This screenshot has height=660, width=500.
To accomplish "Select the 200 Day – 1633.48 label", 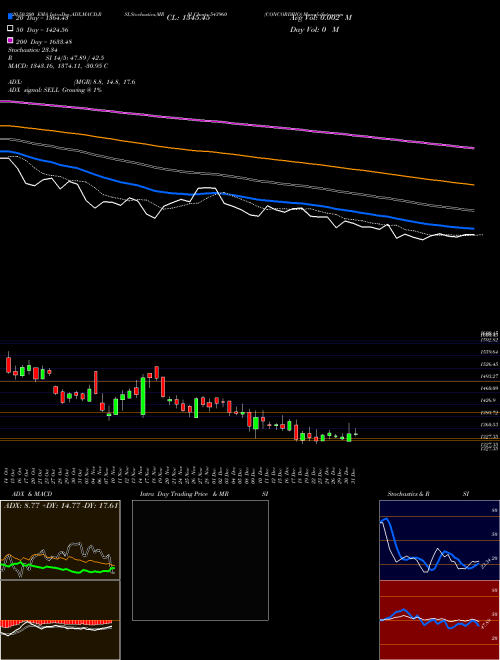I will 44,42.
